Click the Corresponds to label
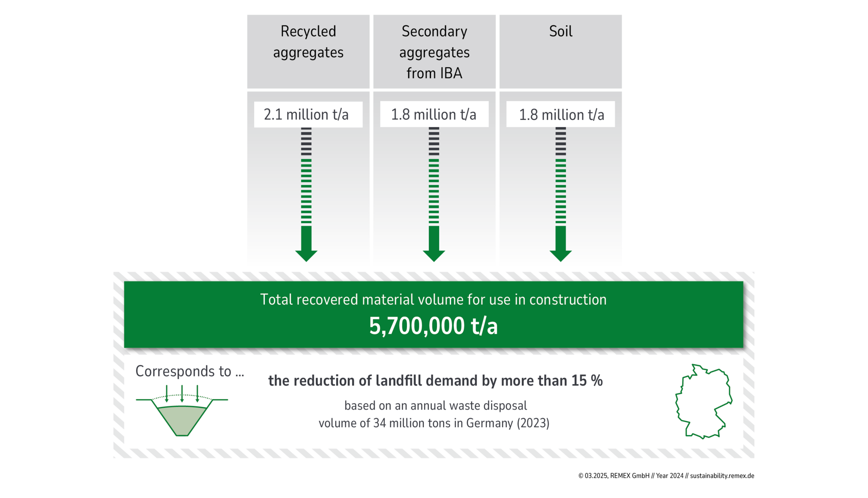The width and height of the screenshot is (868, 498). [x=189, y=372]
